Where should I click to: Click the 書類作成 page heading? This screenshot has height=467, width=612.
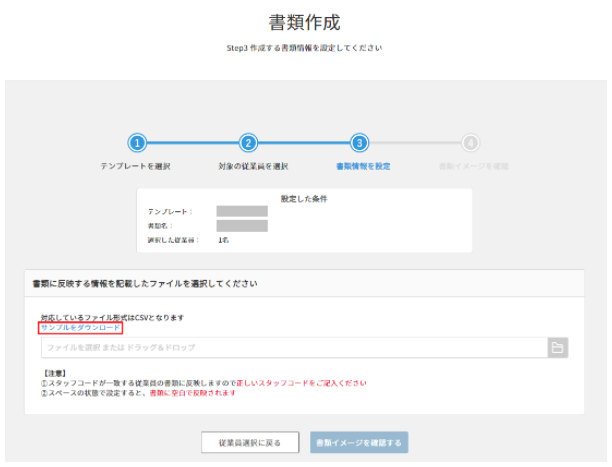pos(305,21)
